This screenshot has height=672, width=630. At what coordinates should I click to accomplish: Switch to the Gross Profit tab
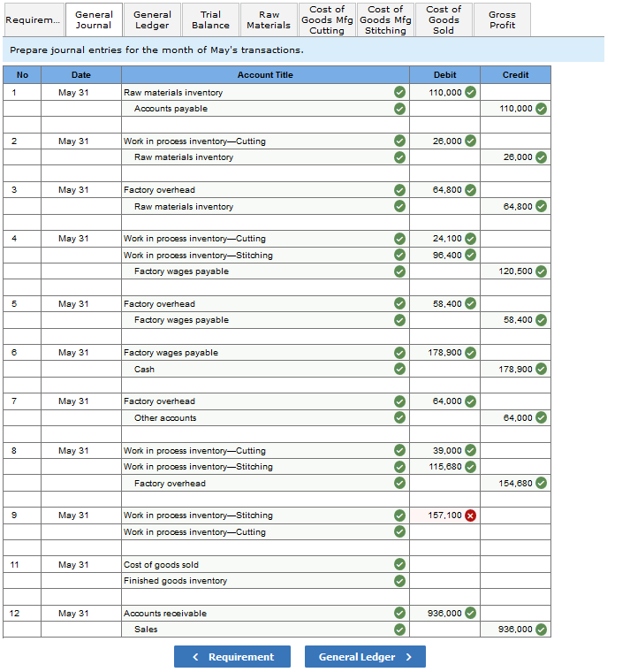point(503,19)
